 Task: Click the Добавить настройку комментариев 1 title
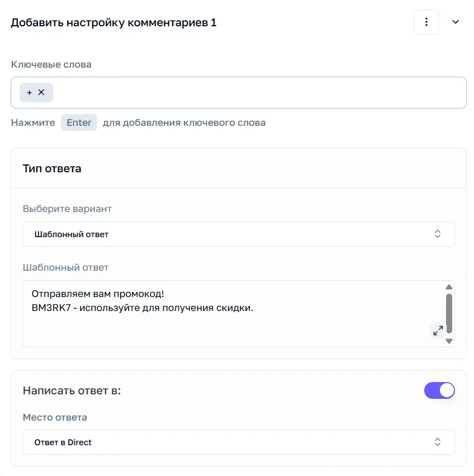click(113, 23)
